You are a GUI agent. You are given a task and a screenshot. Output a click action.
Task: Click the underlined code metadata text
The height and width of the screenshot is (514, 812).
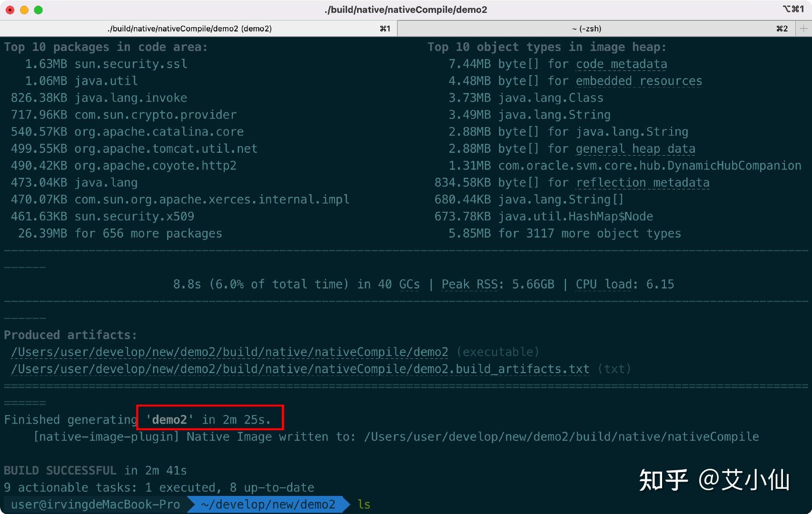click(x=622, y=64)
